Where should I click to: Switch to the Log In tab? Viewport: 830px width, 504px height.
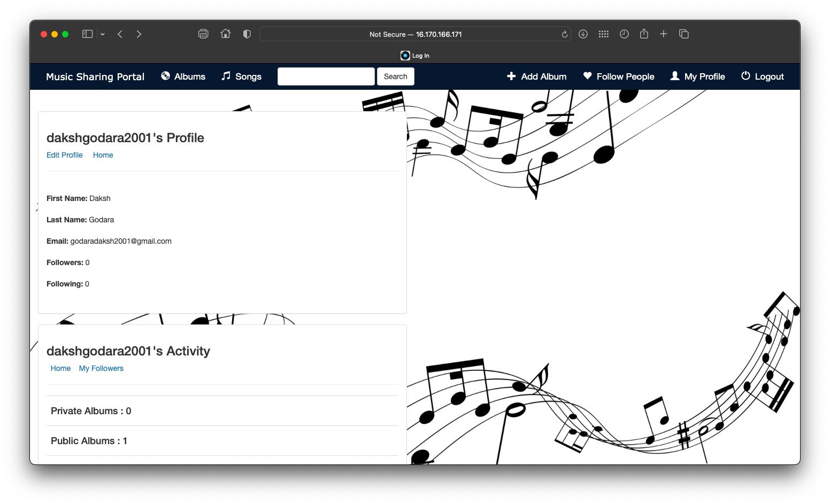pyautogui.click(x=414, y=55)
